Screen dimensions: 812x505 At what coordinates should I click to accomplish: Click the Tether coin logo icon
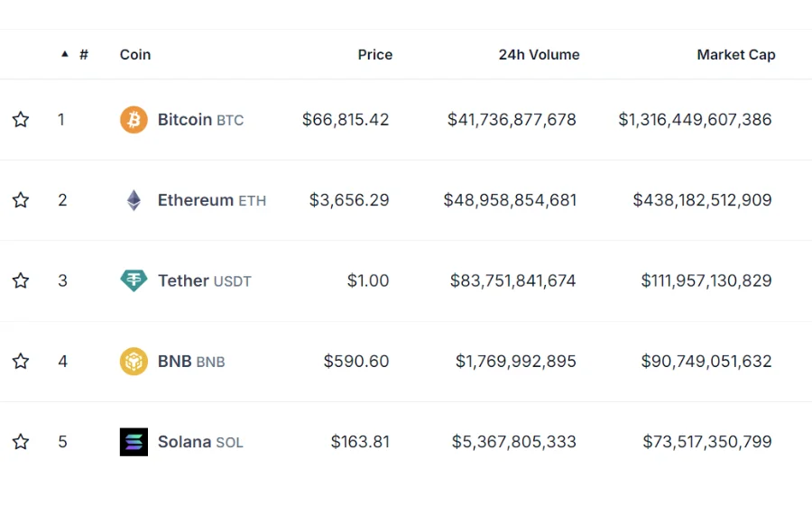[134, 280]
